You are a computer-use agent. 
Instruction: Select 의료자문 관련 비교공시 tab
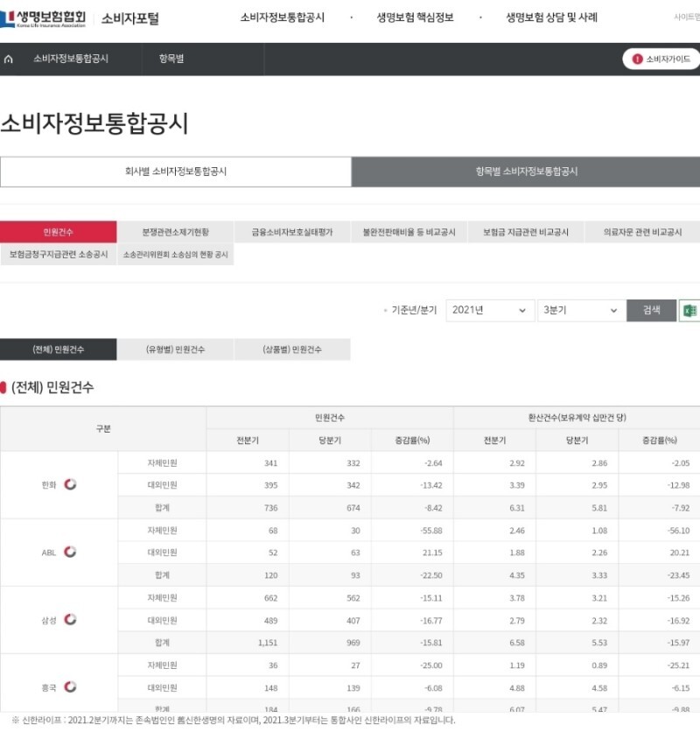(x=642, y=232)
